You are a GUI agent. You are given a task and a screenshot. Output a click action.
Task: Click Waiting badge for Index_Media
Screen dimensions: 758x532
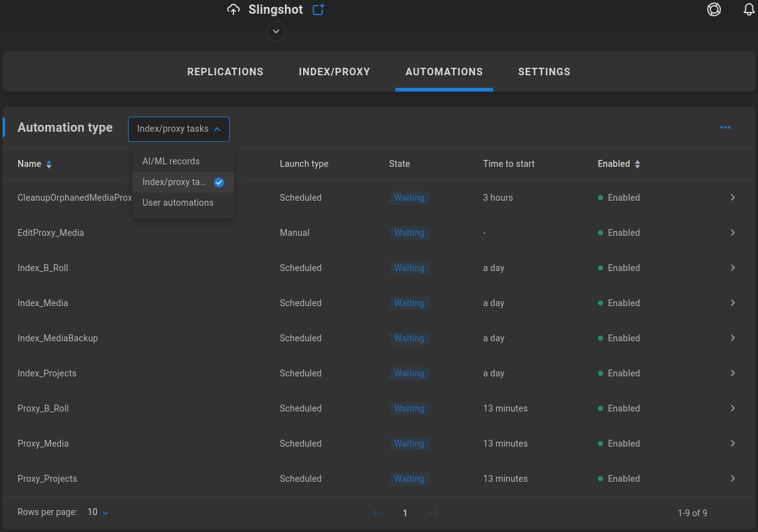tap(409, 303)
